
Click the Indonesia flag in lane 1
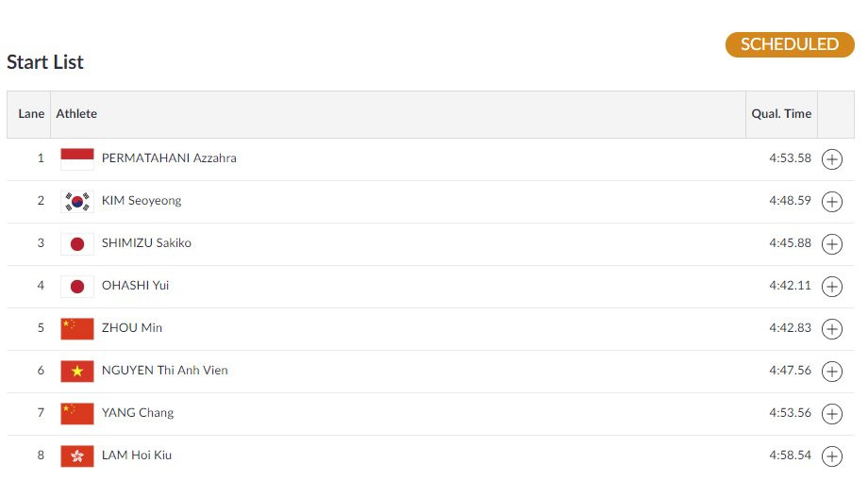77,158
